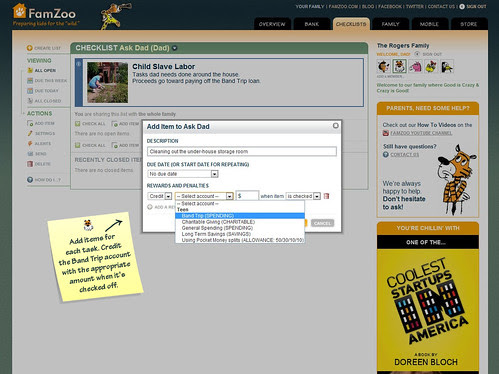Select the penguin family member avatar

pos(447,66)
